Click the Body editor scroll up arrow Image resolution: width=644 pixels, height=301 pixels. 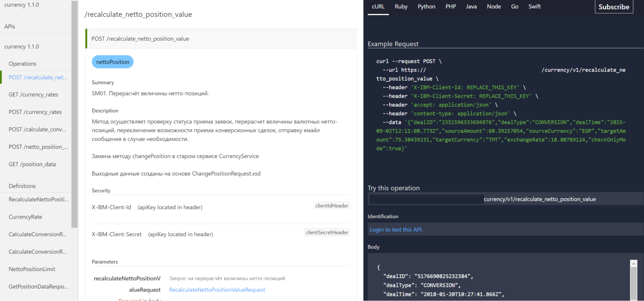pos(634,264)
